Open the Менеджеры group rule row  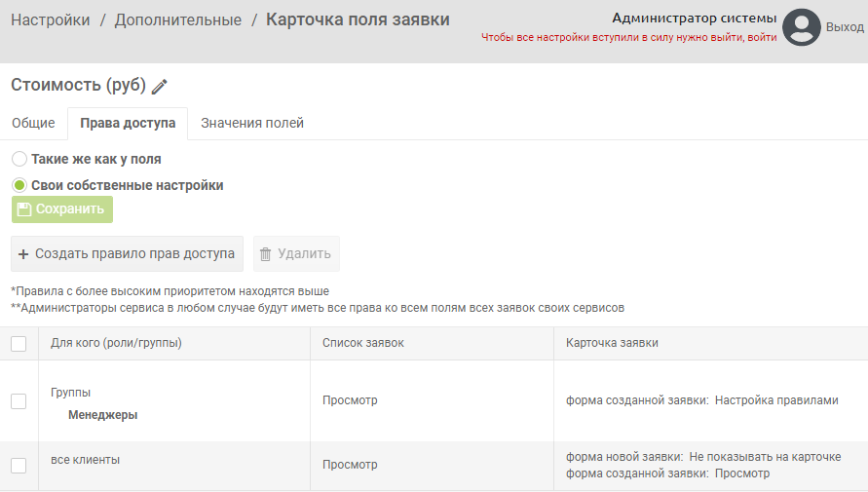102,415
